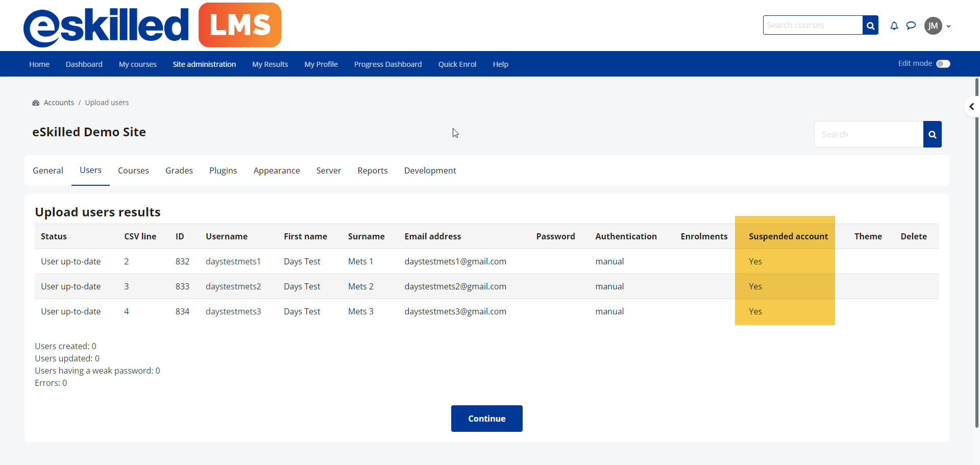The image size is (980, 465).
Task: Click ID 834 cell
Action: (182, 311)
